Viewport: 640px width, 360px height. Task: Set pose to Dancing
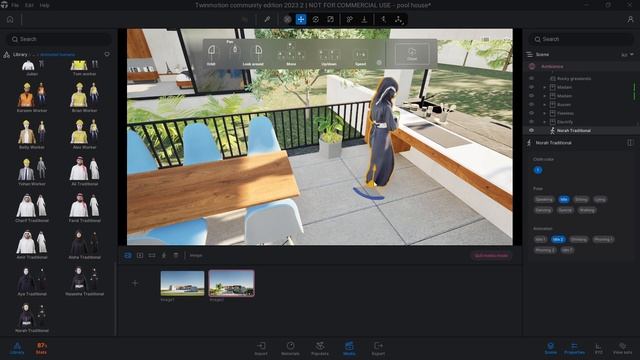point(543,210)
